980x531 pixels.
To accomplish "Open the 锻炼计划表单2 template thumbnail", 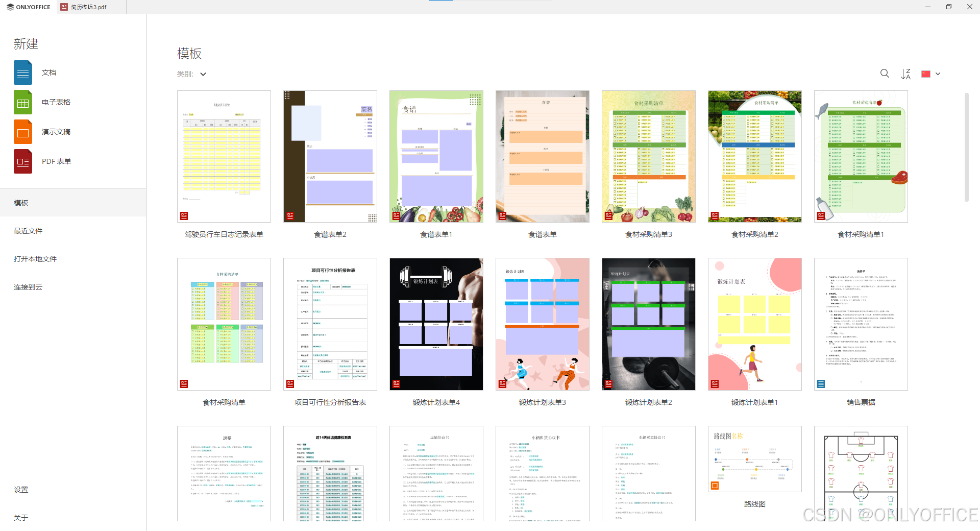I will coord(649,324).
